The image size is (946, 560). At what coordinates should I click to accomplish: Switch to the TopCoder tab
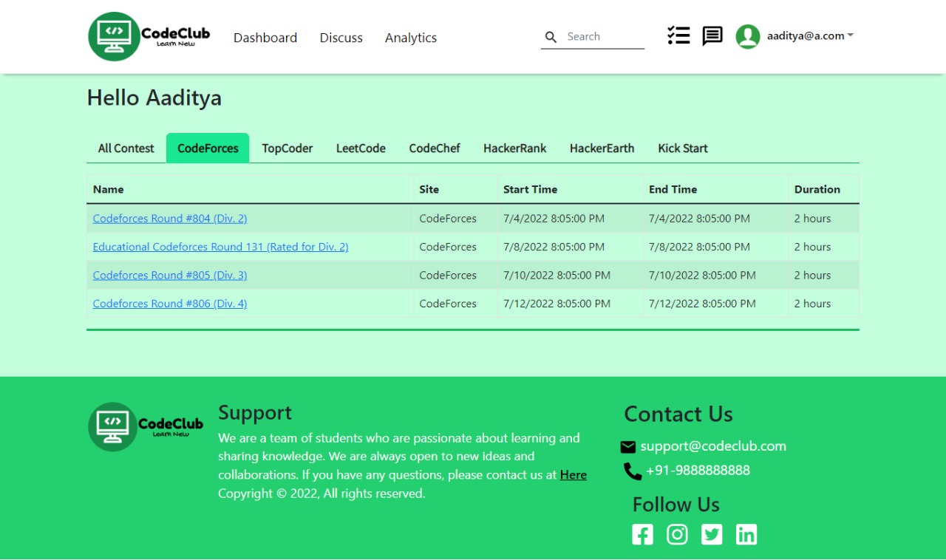coord(287,148)
